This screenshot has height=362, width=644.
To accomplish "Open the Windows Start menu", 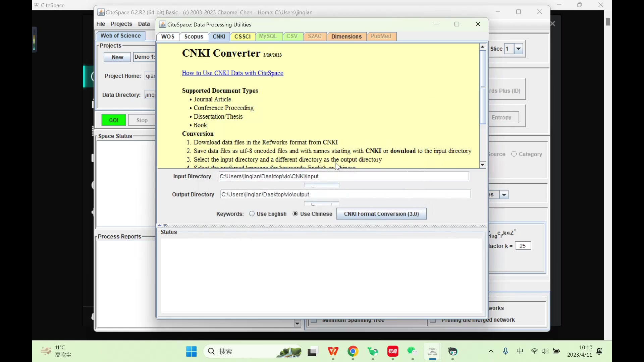I will (191, 351).
